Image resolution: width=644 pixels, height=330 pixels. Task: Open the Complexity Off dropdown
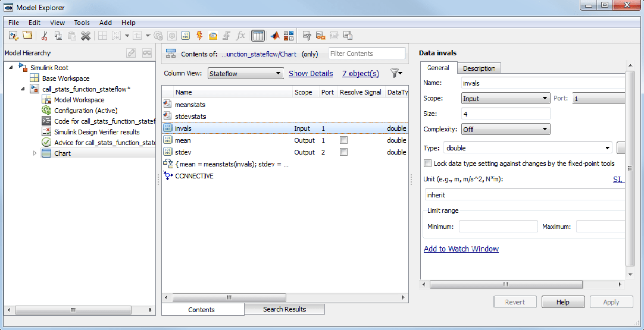click(x=505, y=129)
